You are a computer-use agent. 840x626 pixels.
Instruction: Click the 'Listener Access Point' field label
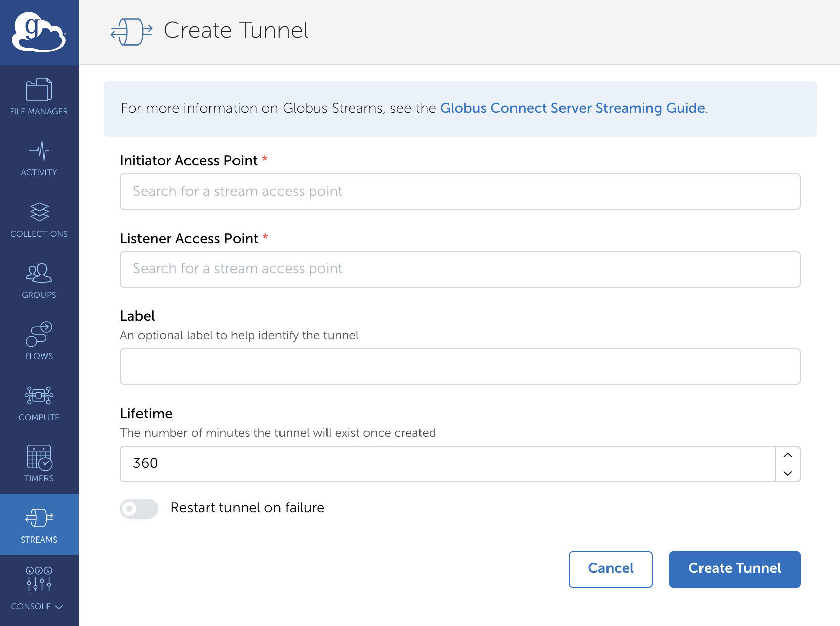189,239
